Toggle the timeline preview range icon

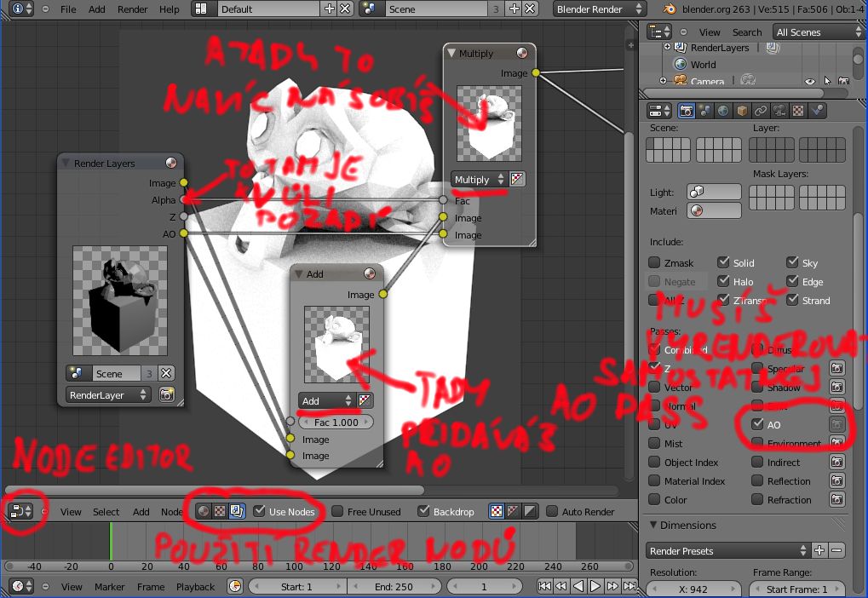[x=235, y=586]
